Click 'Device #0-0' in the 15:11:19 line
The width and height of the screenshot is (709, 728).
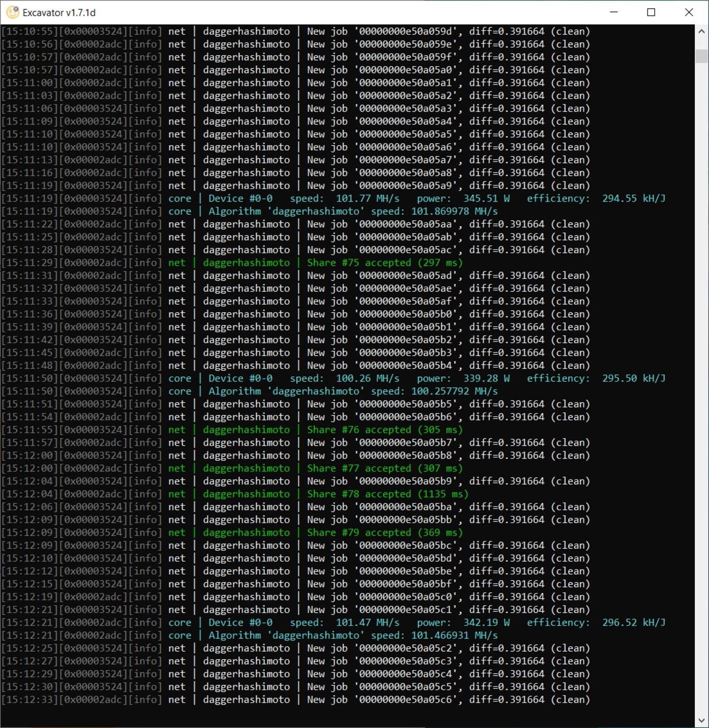pos(240,198)
